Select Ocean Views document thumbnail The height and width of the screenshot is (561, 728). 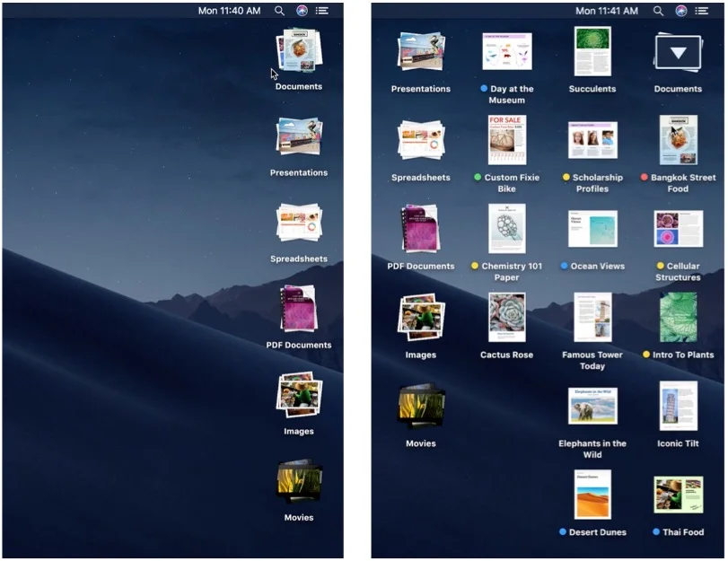pyautogui.click(x=592, y=229)
